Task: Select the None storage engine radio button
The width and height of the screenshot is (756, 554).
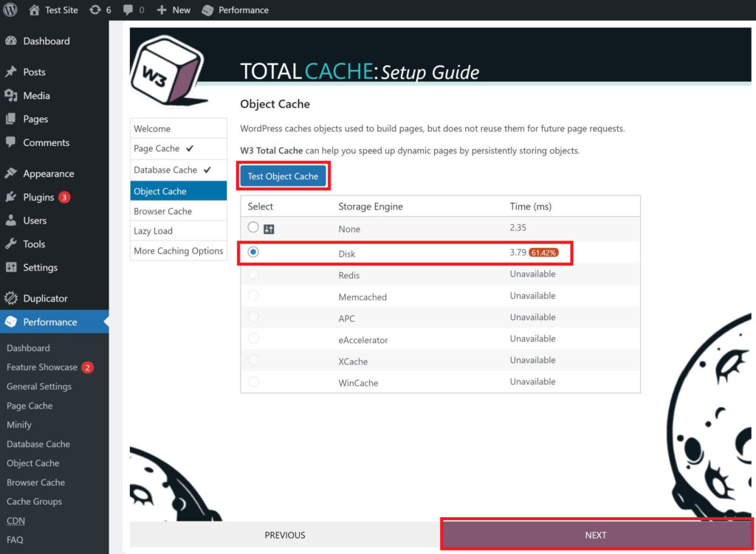Action: [x=253, y=227]
